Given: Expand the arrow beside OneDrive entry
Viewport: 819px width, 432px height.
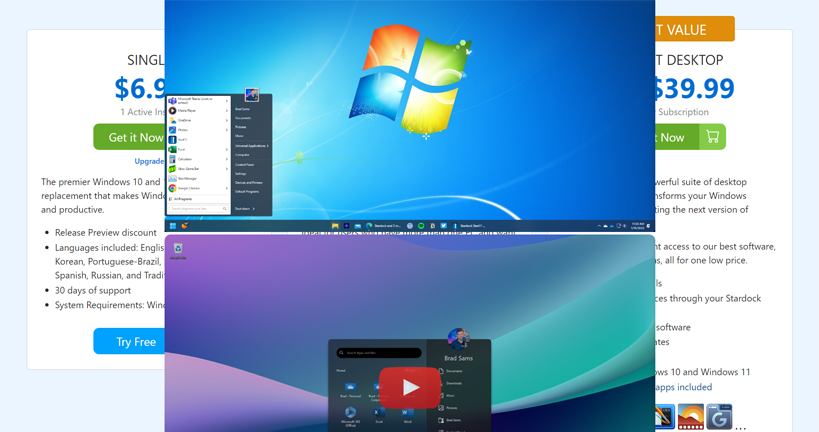Looking at the screenshot, I should [227, 120].
